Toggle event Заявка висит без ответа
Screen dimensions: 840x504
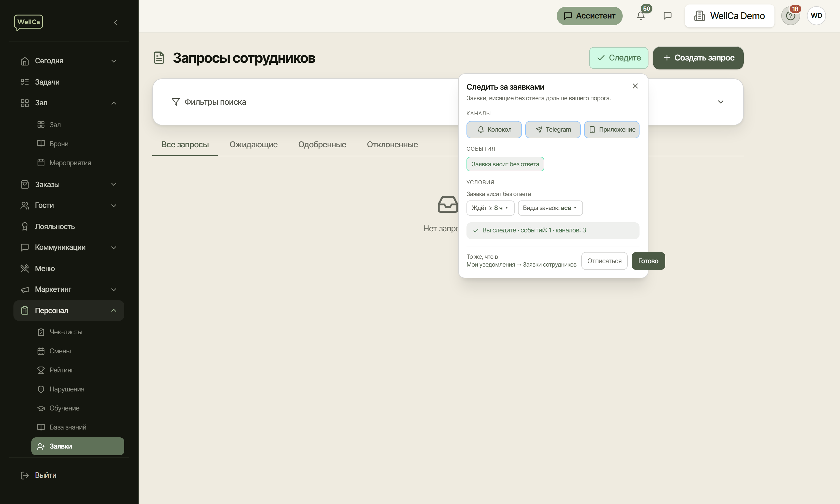pyautogui.click(x=505, y=164)
